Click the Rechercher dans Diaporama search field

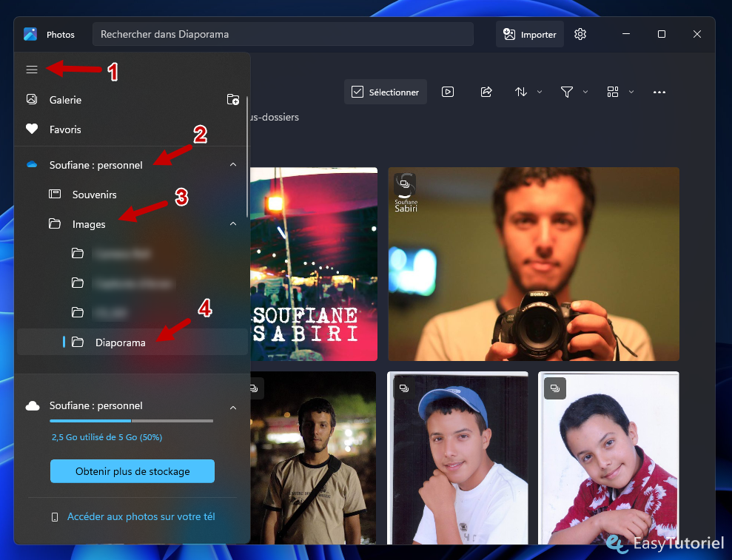click(x=283, y=34)
